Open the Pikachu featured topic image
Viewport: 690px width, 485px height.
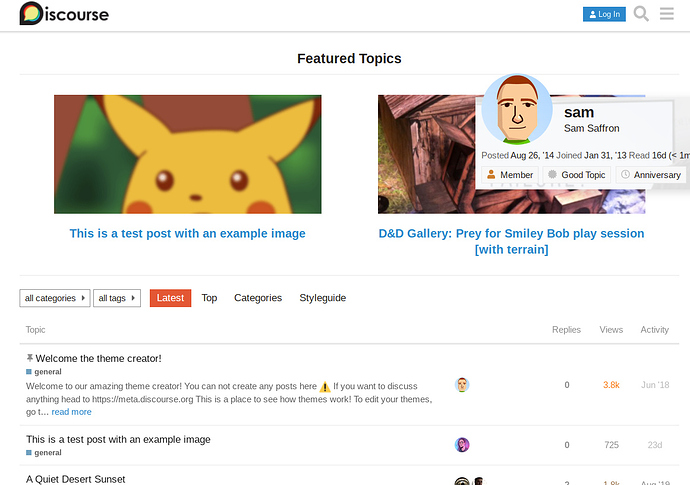tap(187, 154)
